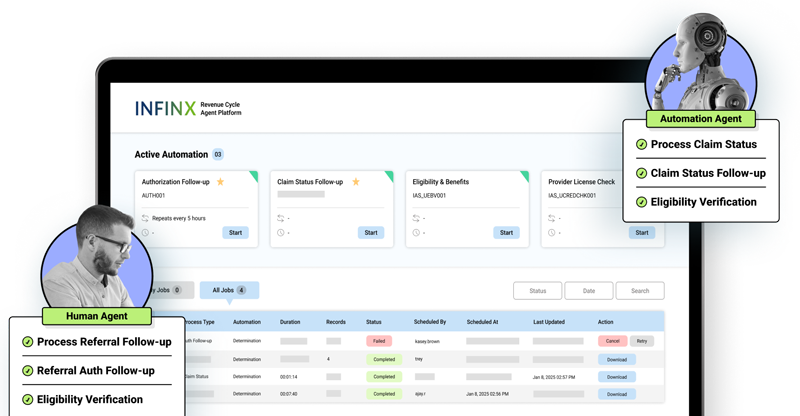Viewport: 800px width, 416px height.
Task: Click the Status column header in the table
Action: coord(373,322)
